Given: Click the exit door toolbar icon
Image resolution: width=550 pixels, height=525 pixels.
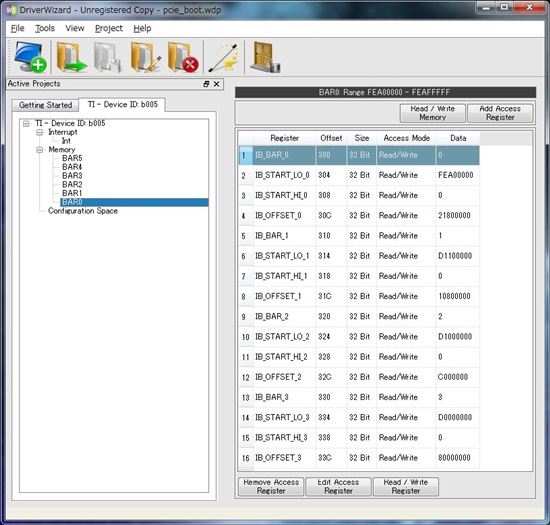Looking at the screenshot, I should [x=265, y=57].
